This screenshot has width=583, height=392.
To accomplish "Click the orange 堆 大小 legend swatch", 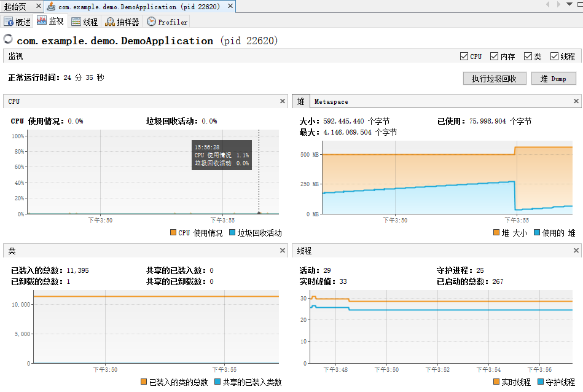I will coord(496,232).
